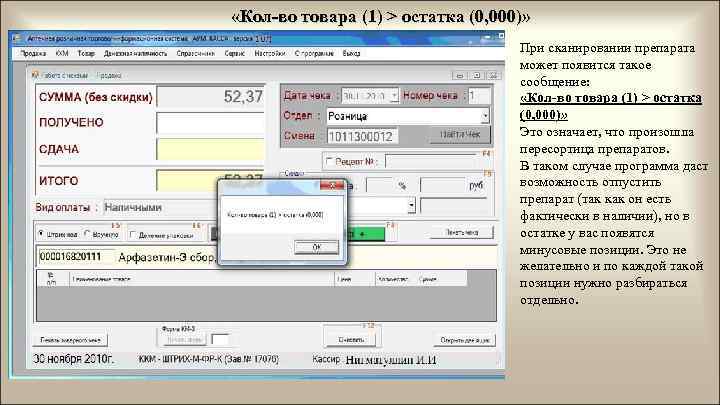
Task: Click the Кассир name in the status bar
Action: (391, 360)
